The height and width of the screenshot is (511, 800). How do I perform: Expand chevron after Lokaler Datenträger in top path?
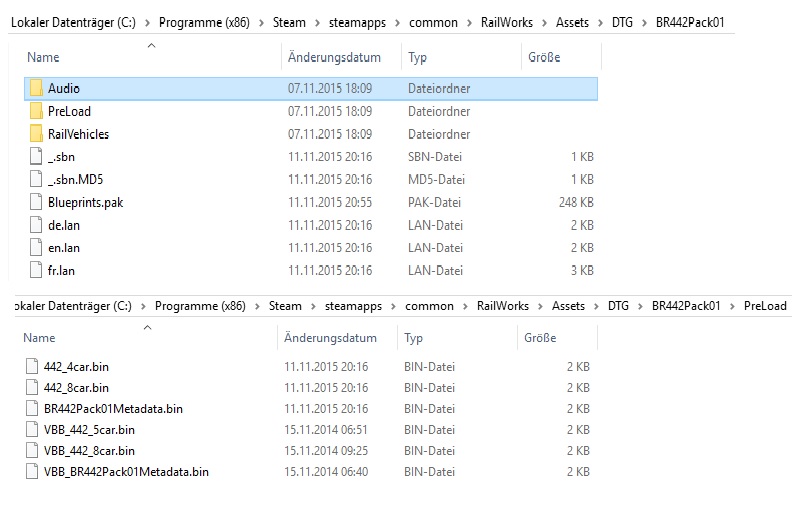(x=147, y=23)
